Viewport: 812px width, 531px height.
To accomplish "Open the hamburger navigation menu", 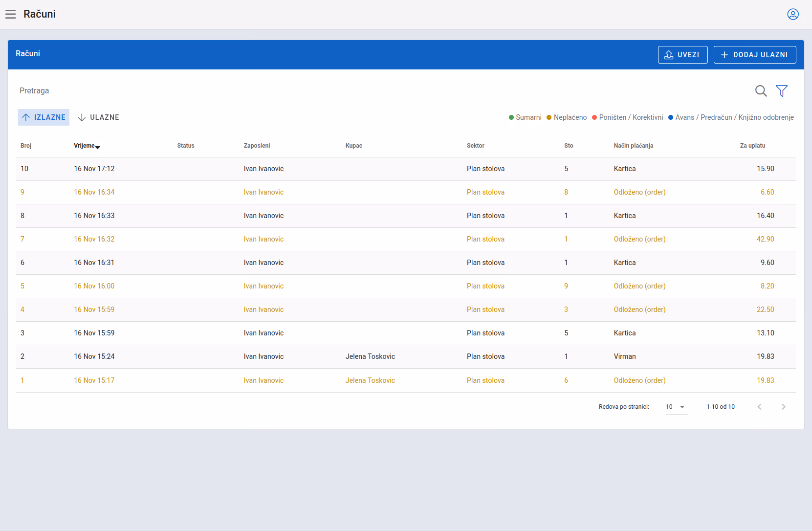I will [x=11, y=14].
